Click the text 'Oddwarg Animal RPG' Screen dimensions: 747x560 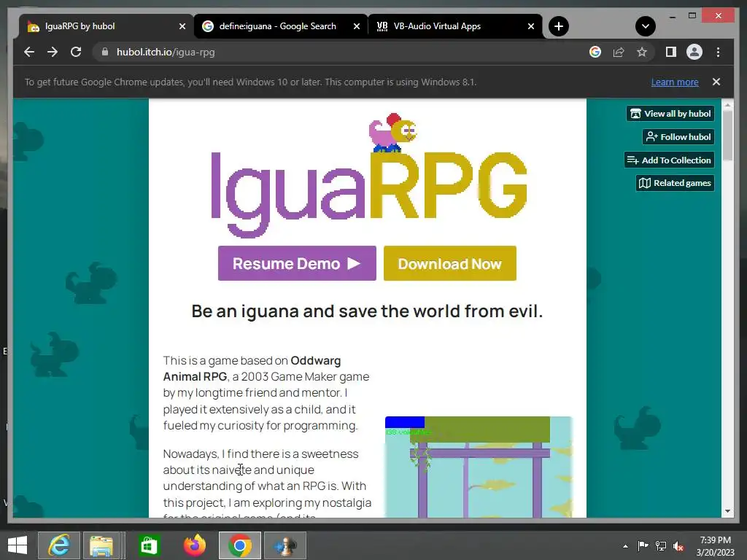tap(252, 368)
